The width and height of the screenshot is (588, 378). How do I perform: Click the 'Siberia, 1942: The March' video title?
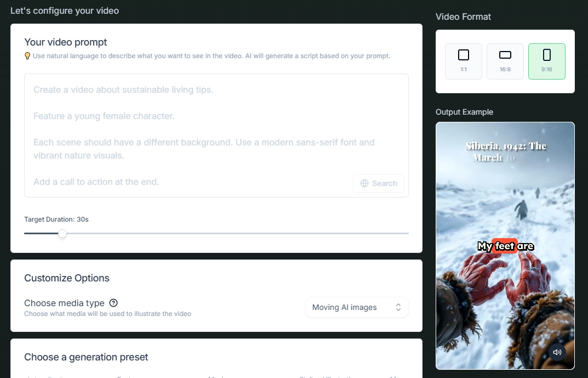tap(505, 151)
